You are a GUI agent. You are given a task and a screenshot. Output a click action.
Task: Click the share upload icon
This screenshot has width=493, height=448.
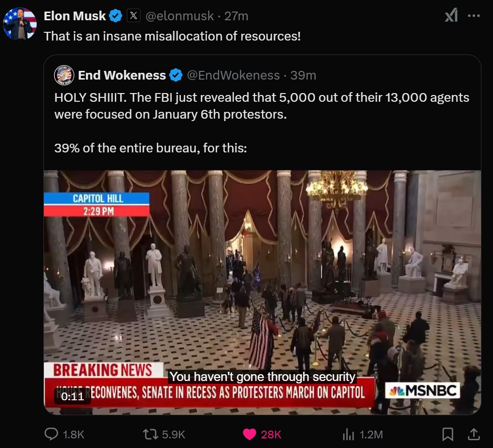pyautogui.click(x=474, y=434)
